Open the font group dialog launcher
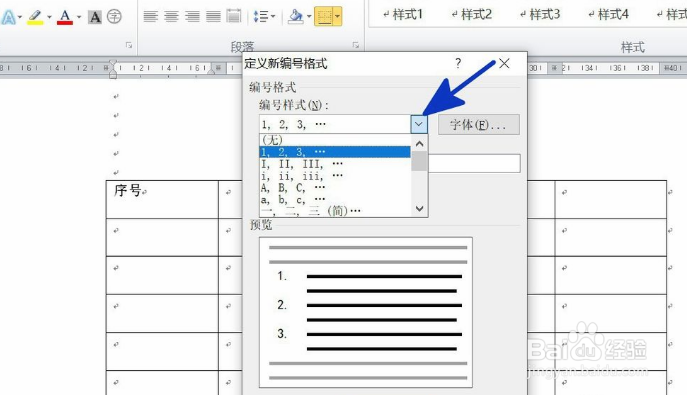Viewport: 687px width, 395px height. click(x=129, y=45)
